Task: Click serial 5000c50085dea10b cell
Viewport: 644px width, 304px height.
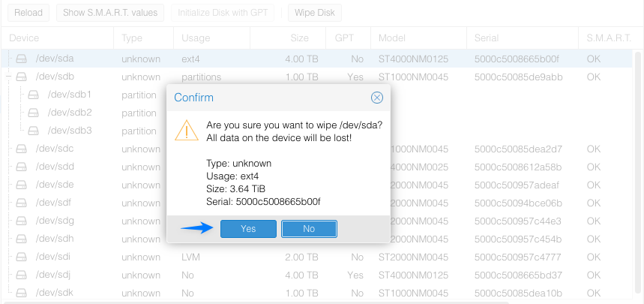Action: pyautogui.click(x=518, y=293)
